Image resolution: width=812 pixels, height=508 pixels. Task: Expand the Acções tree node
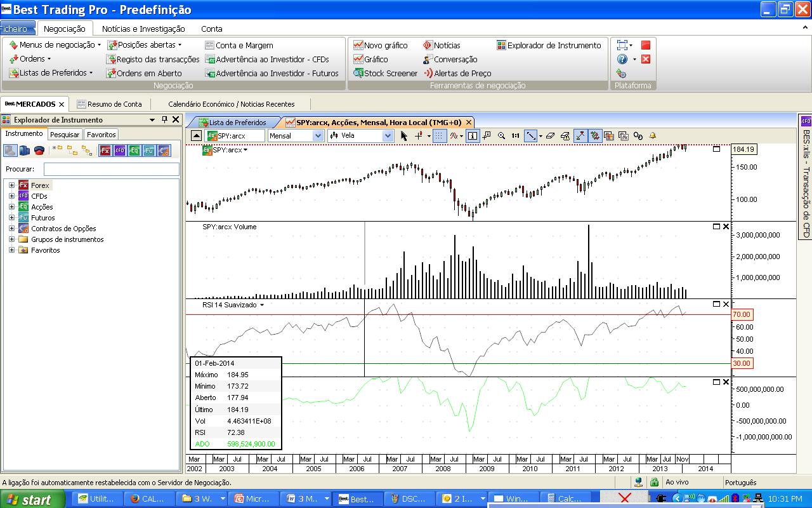coord(11,207)
